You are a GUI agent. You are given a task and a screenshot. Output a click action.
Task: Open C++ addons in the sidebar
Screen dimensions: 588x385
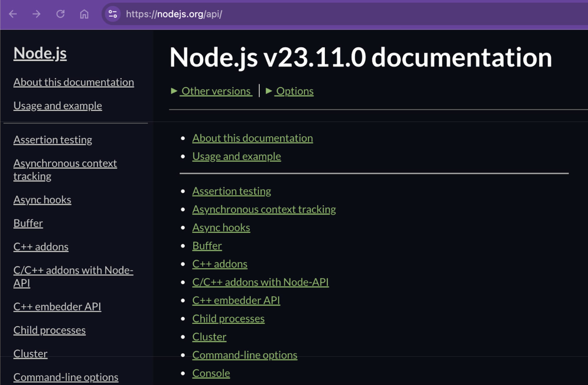[41, 247]
